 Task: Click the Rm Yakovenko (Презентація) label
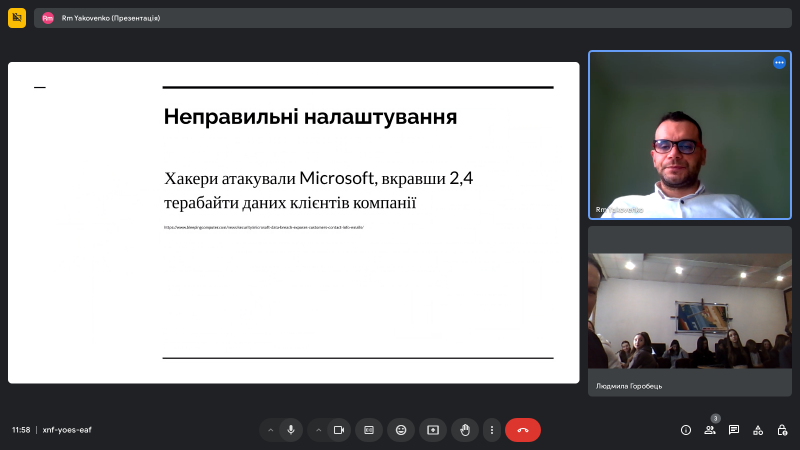pyautogui.click(x=111, y=18)
